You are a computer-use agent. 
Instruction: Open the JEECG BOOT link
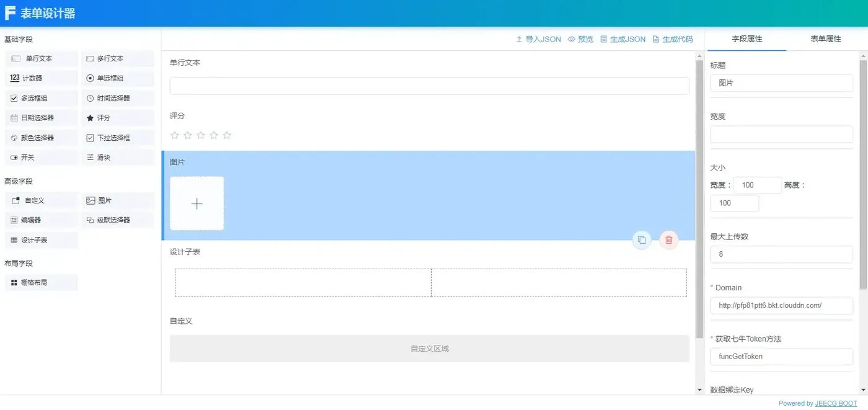click(x=836, y=403)
